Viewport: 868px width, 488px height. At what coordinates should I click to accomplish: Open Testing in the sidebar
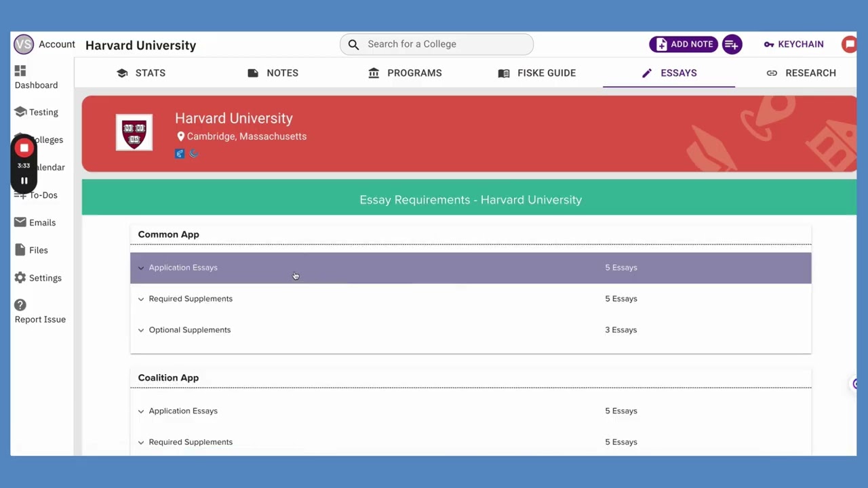pos(43,113)
